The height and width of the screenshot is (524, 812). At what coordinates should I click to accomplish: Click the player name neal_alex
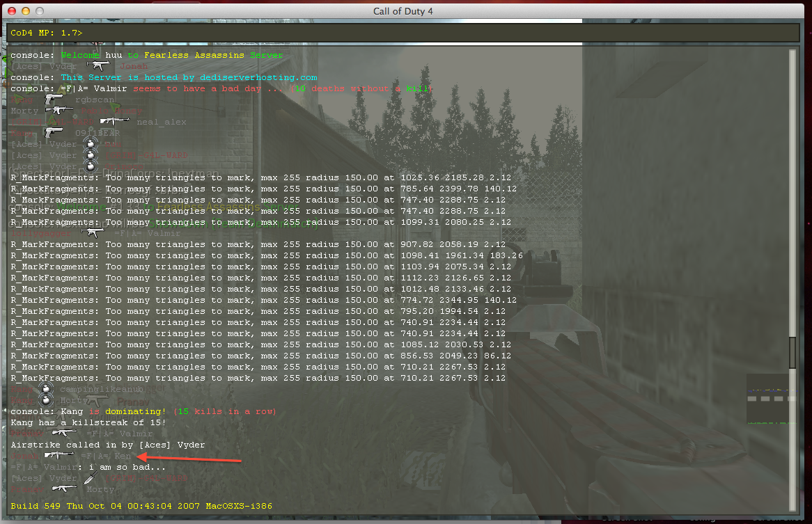pos(162,122)
